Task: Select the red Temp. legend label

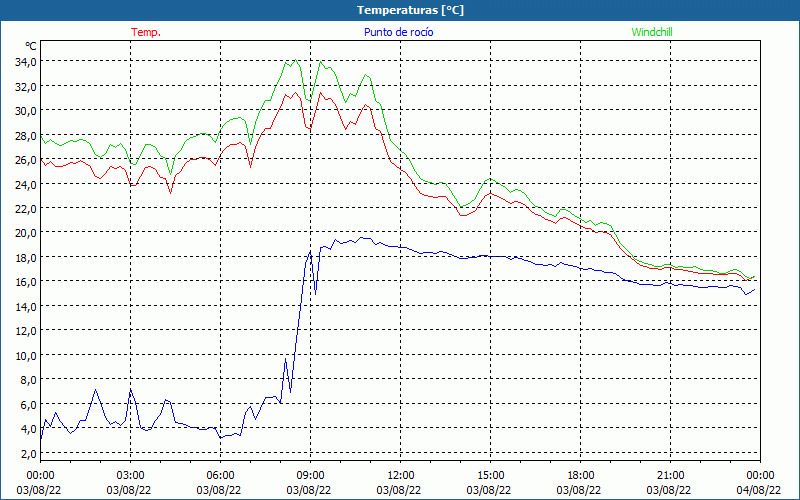Action: (146, 32)
